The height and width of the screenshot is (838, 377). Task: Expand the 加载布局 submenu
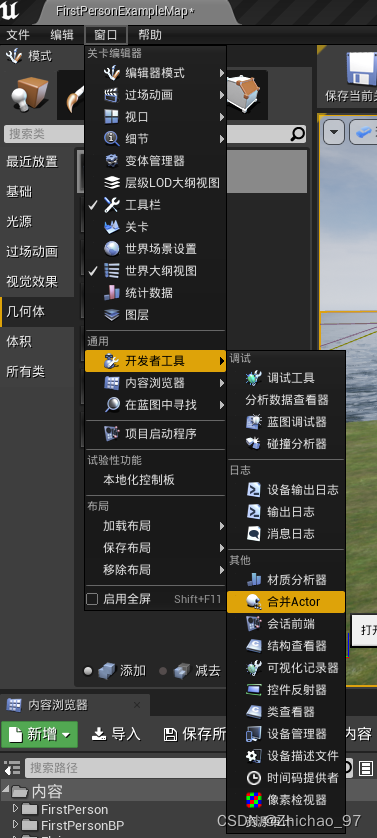[x=156, y=526]
